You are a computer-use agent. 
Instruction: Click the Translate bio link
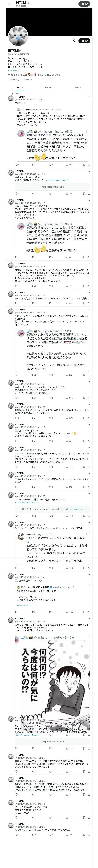14,70
